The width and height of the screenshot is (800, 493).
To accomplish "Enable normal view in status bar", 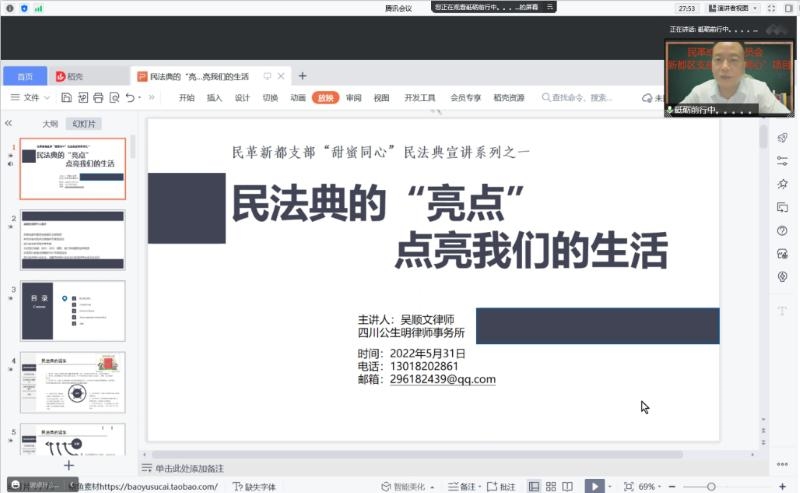I will (533, 486).
